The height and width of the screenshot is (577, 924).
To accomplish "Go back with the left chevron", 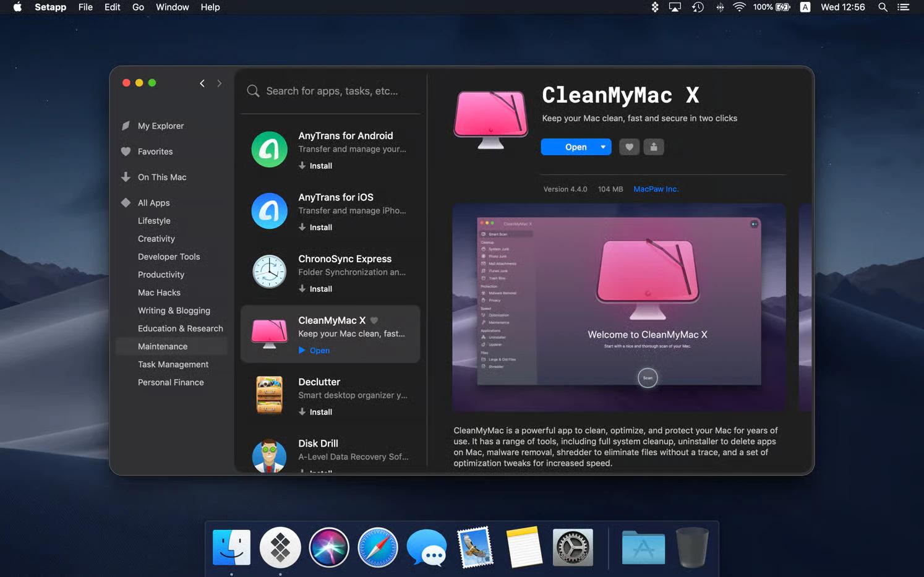I will [202, 83].
